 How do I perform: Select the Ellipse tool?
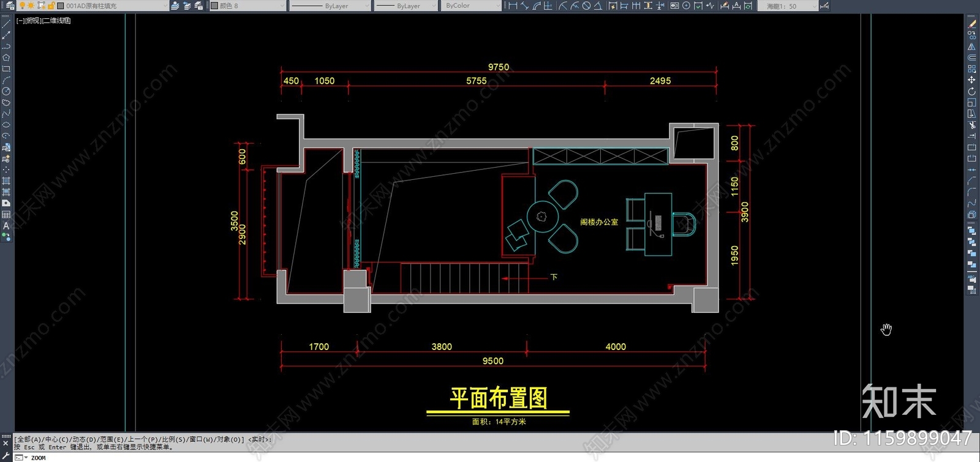(x=6, y=124)
